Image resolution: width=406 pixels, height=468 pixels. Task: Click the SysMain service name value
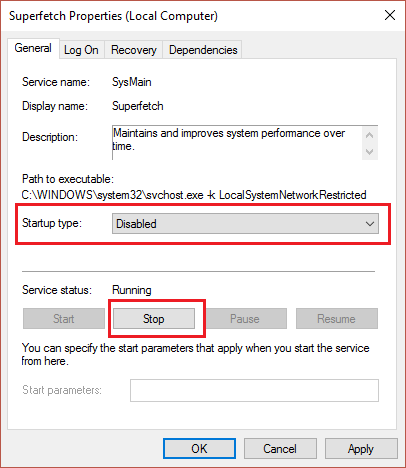[132, 82]
